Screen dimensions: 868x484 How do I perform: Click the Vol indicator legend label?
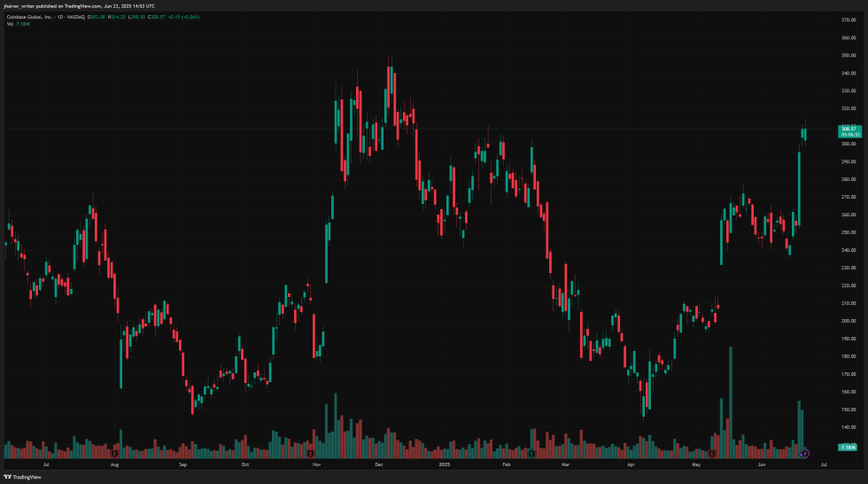(11, 24)
